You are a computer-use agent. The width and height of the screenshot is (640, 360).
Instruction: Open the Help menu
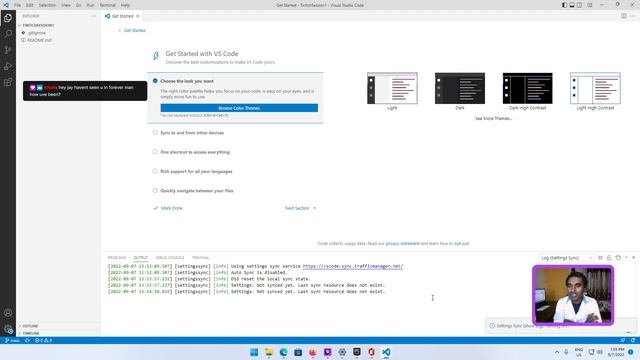tap(125, 5)
